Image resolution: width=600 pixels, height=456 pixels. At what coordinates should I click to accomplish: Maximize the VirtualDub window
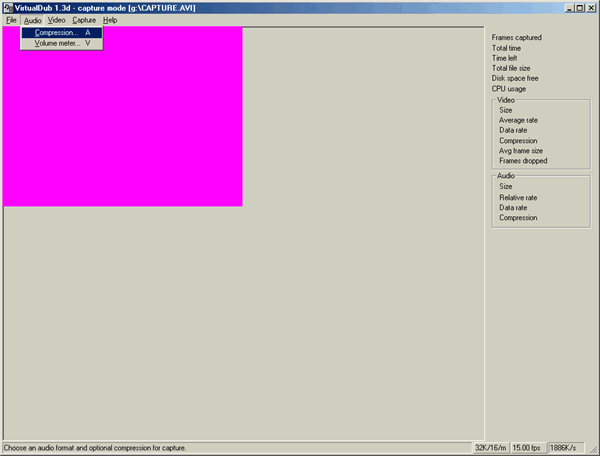pyautogui.click(x=580, y=8)
